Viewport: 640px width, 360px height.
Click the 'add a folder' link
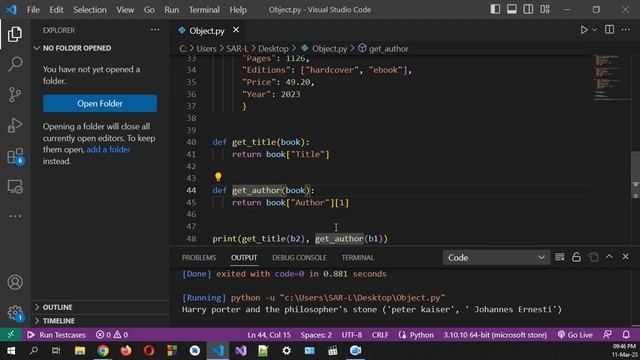[109, 149]
